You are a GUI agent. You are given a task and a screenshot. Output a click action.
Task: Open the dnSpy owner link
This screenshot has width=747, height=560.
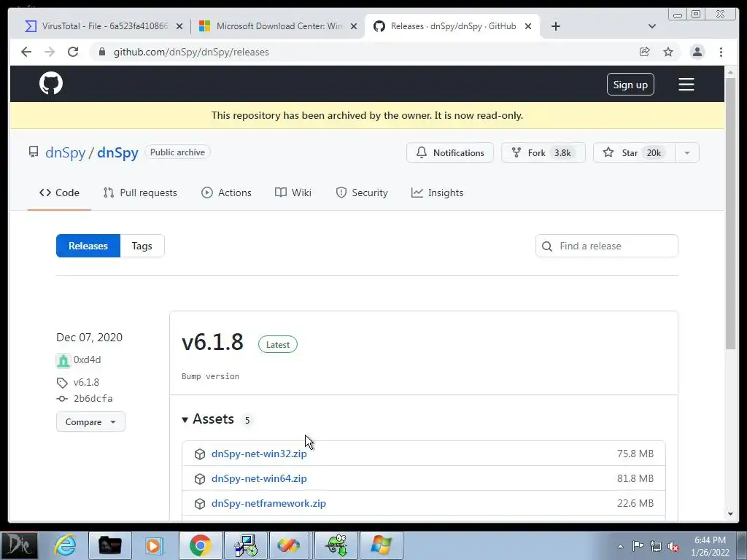[x=65, y=152]
